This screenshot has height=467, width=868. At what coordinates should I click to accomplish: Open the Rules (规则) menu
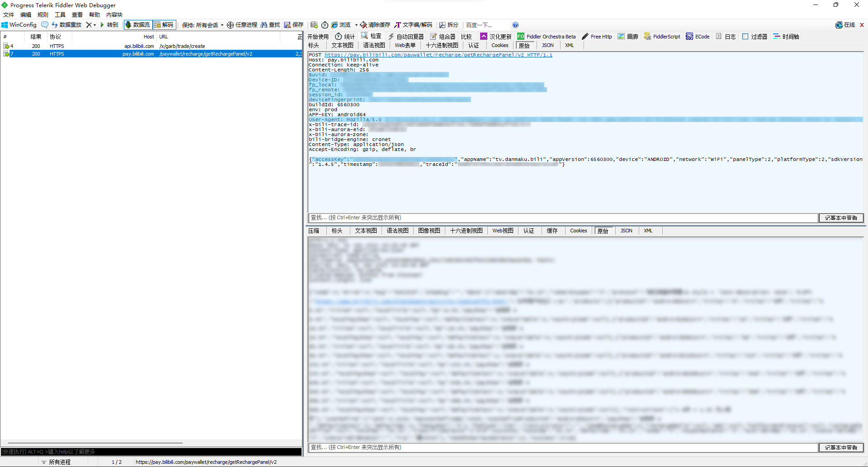(43, 15)
